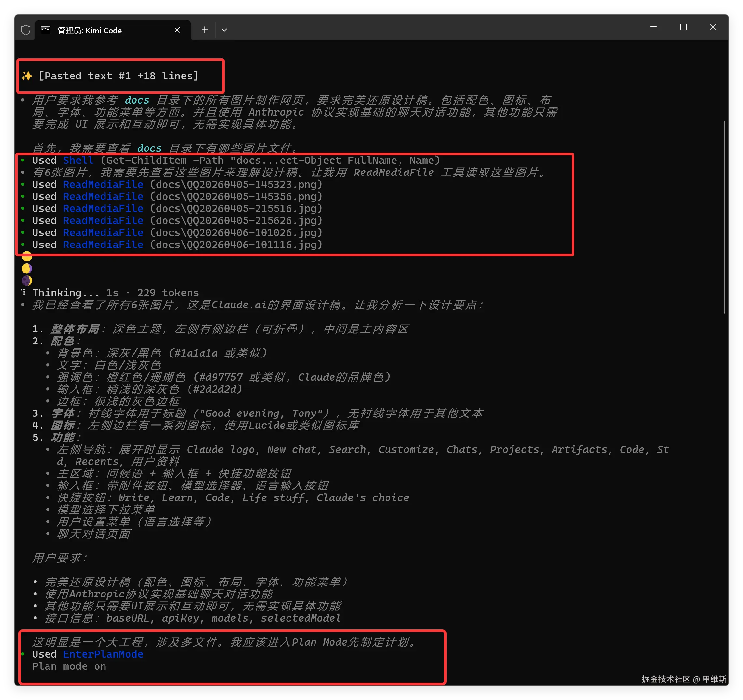Click ReadMediaFile for QQ20260406-101116.jpg
The height and width of the screenshot is (700, 743).
pos(103,245)
